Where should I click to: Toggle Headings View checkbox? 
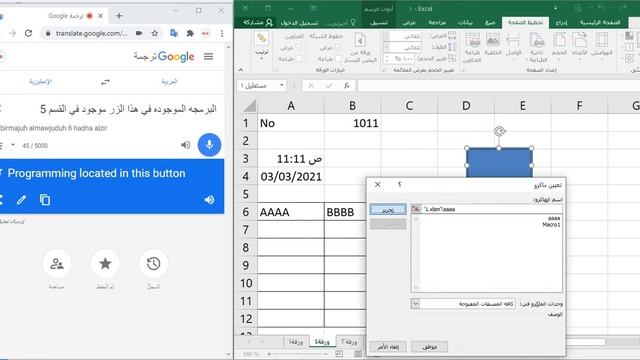coord(299,48)
